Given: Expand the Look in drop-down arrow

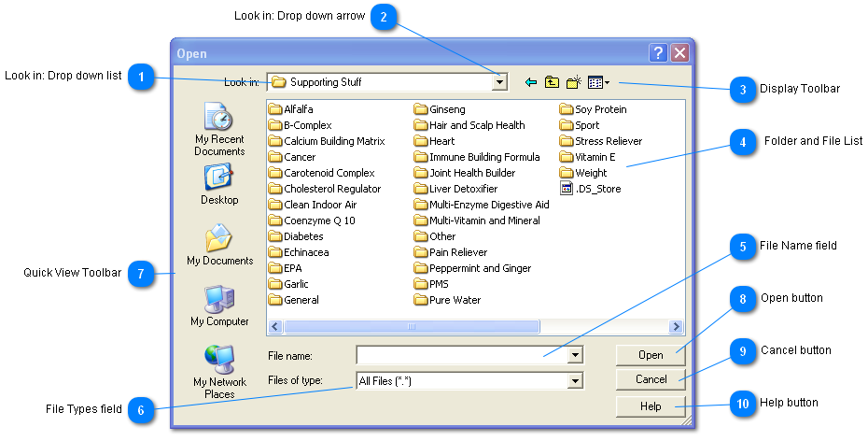Looking at the screenshot, I should (x=500, y=82).
